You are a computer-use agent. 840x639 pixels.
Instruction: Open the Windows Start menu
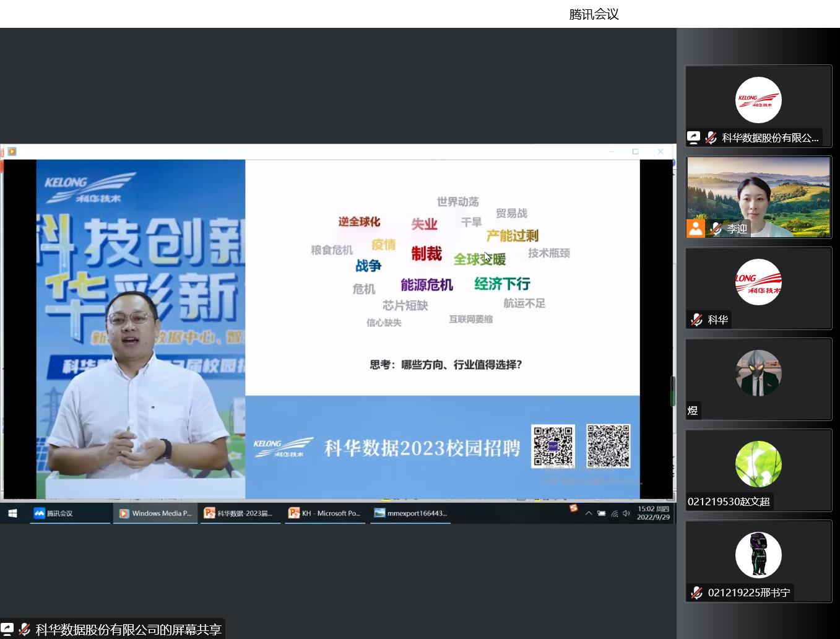point(12,513)
